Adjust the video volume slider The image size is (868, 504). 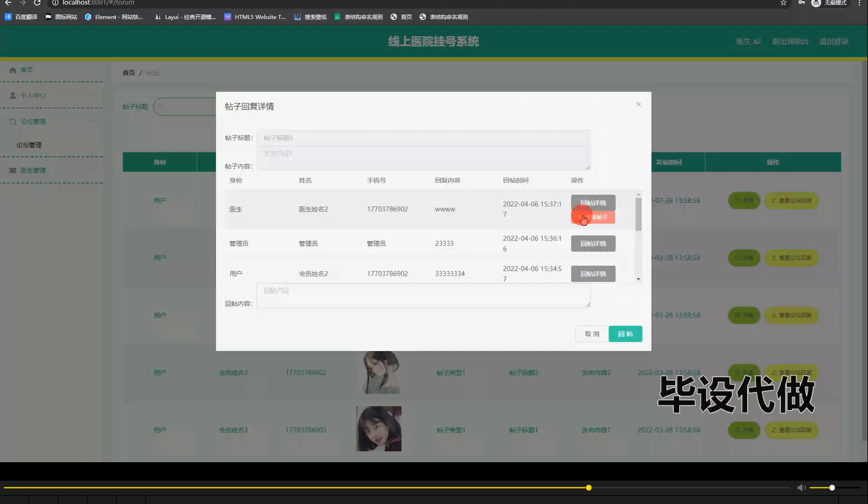point(834,488)
